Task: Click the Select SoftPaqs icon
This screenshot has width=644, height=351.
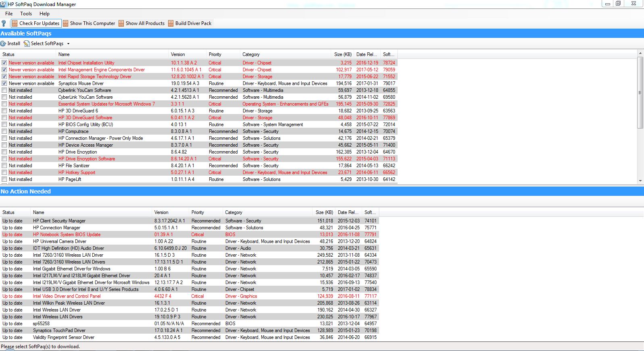Action: 27,44
